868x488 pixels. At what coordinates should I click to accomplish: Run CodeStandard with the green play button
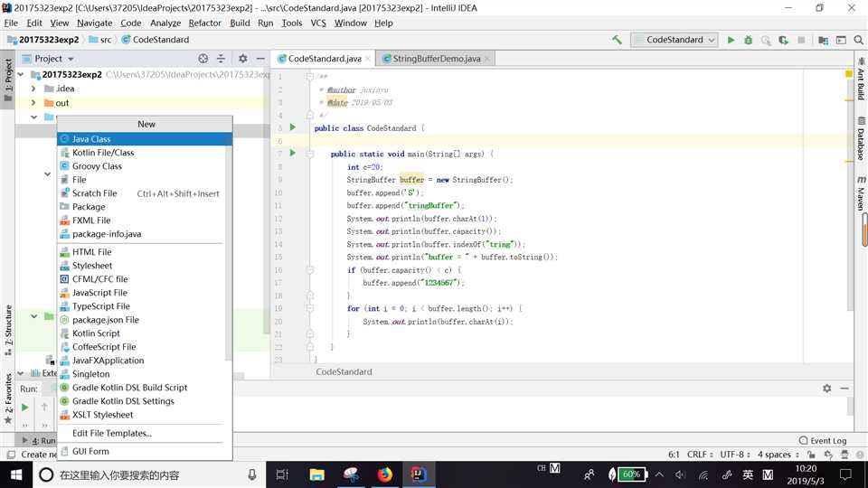point(731,40)
